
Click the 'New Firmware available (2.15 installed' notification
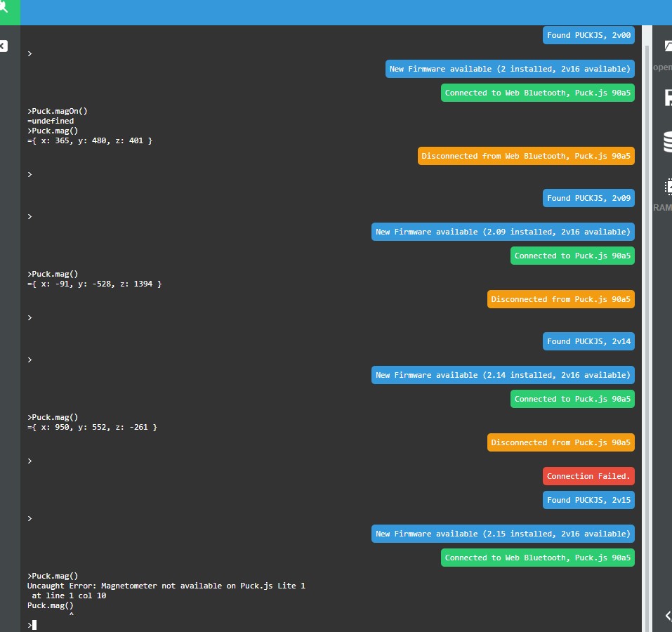pos(503,534)
